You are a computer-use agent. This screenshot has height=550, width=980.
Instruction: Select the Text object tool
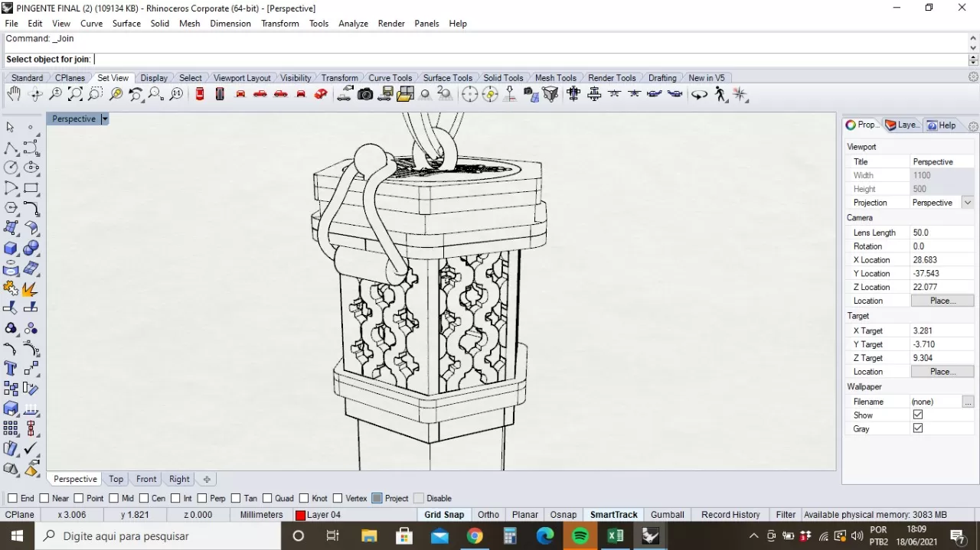tap(11, 369)
